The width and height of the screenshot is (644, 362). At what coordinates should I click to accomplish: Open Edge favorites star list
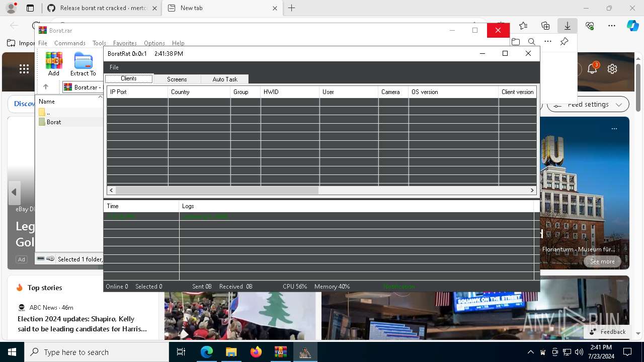click(x=523, y=26)
